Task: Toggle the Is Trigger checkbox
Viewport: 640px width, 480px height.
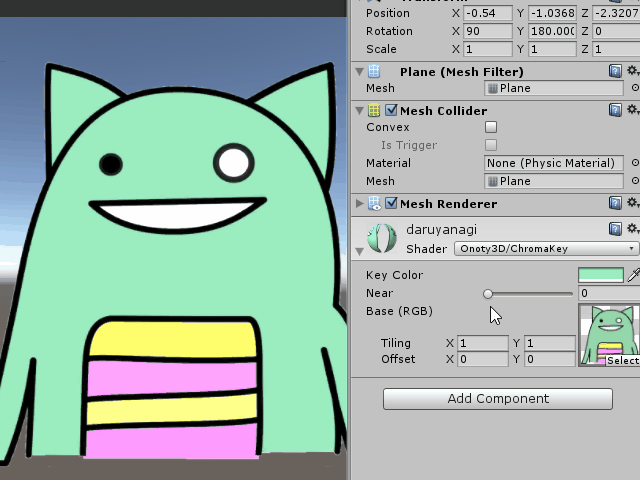Action: (x=491, y=144)
